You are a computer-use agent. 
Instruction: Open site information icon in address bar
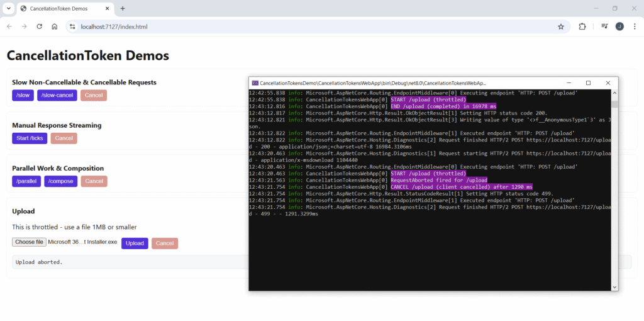click(72, 26)
